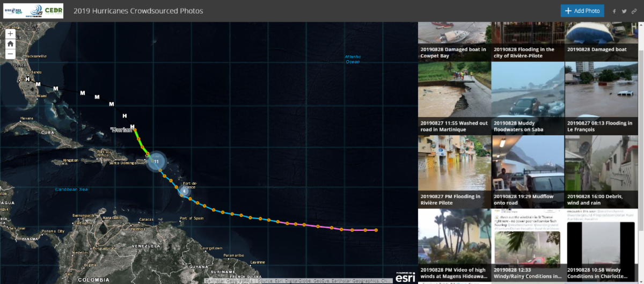The width and height of the screenshot is (644, 284).
Task: Click the Add Photo button
Action: coord(582,11)
